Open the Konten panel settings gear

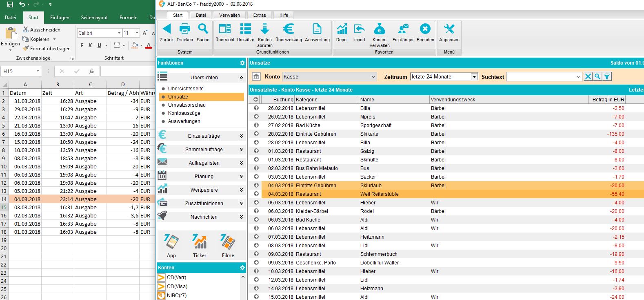pos(242,268)
